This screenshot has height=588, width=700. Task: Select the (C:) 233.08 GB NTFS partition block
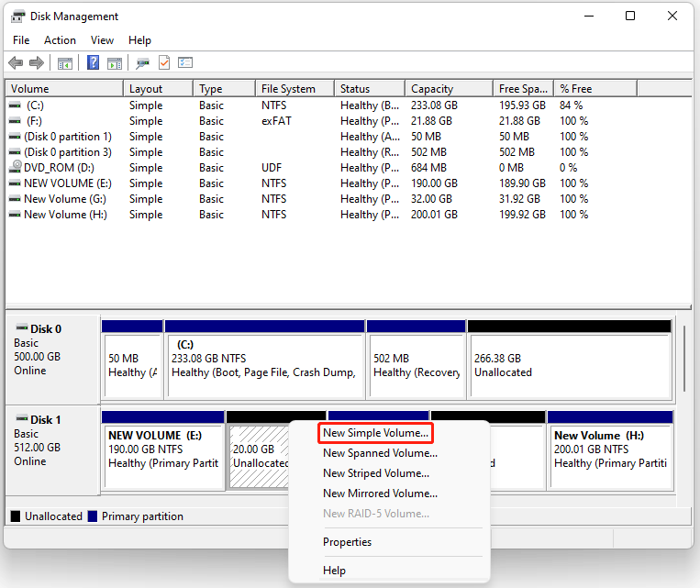coord(265,359)
